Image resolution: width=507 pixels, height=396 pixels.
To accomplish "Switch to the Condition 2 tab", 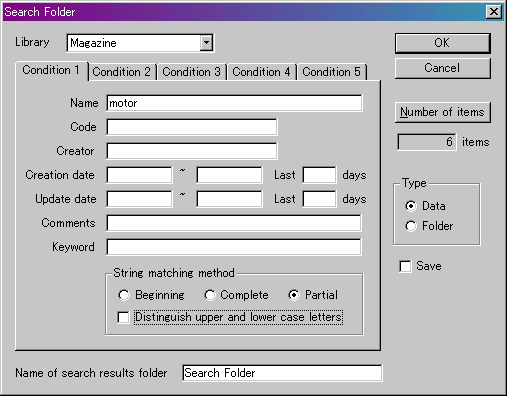I will pos(122,72).
